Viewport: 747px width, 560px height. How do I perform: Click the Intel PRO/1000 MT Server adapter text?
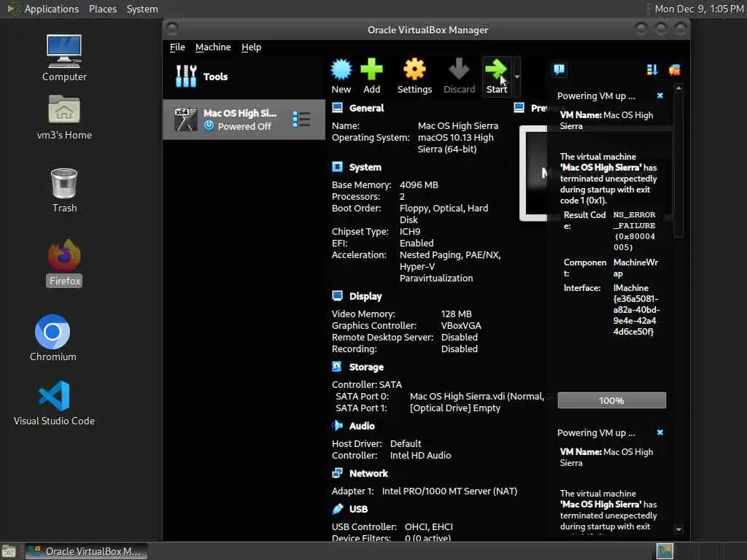coord(449,491)
